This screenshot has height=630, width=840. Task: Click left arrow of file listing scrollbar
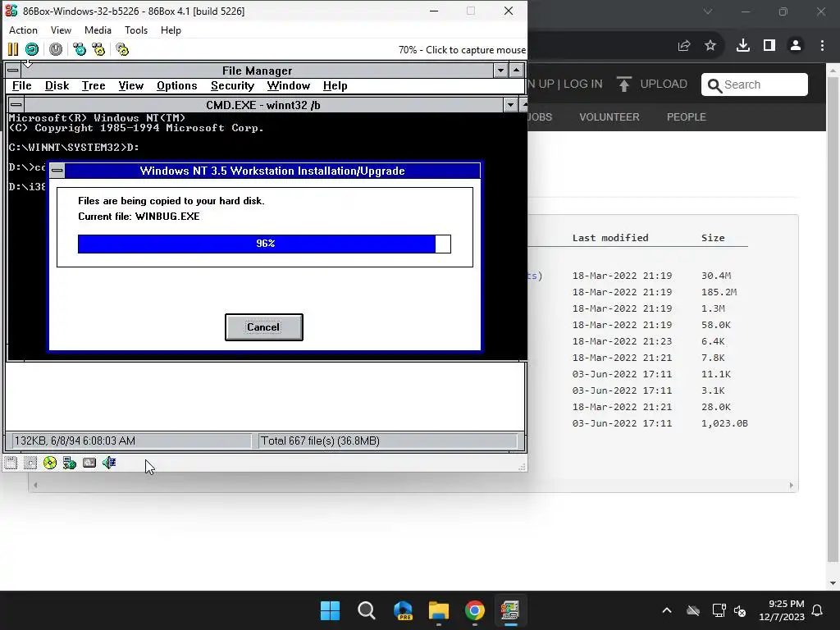point(35,486)
